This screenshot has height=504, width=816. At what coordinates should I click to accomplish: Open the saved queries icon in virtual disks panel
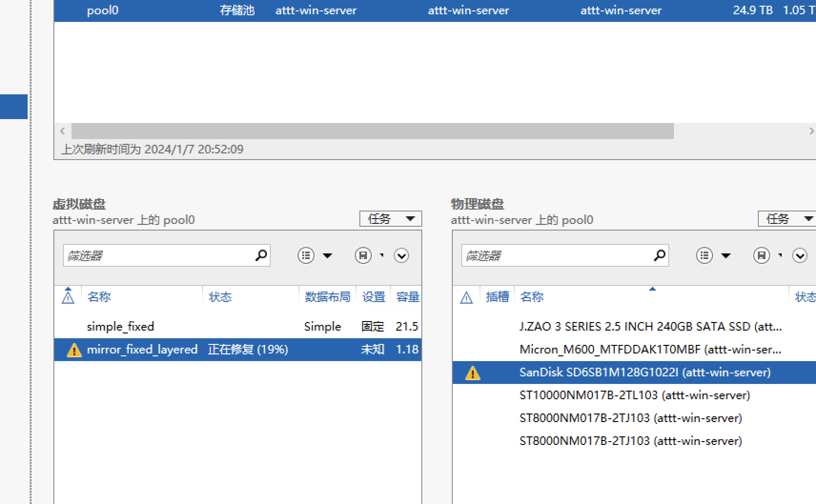click(x=363, y=255)
